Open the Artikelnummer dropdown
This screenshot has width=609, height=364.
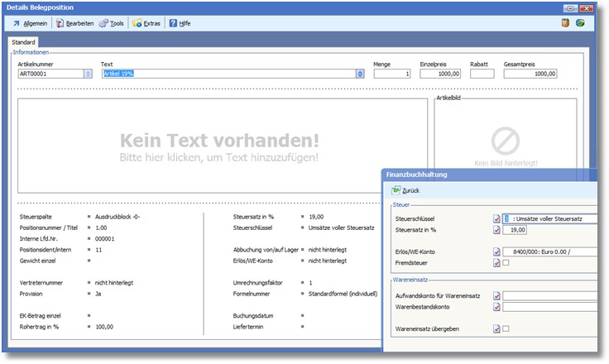[89, 74]
